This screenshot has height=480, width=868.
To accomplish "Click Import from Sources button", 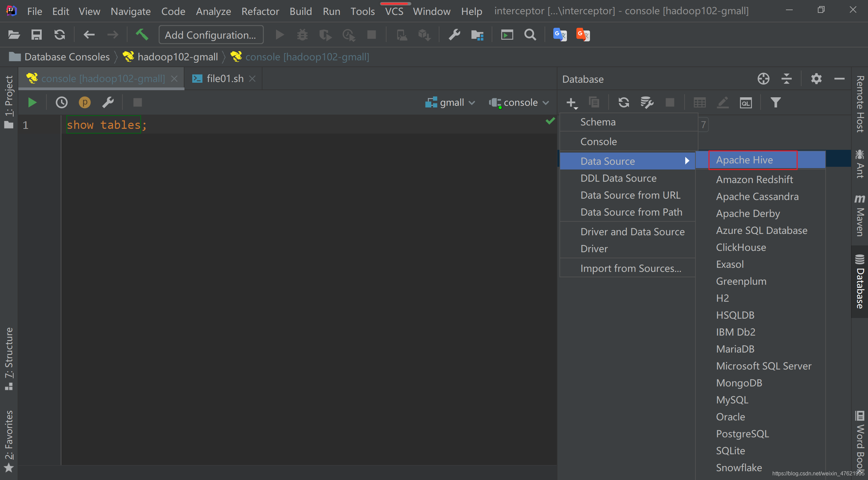I will pyautogui.click(x=629, y=268).
